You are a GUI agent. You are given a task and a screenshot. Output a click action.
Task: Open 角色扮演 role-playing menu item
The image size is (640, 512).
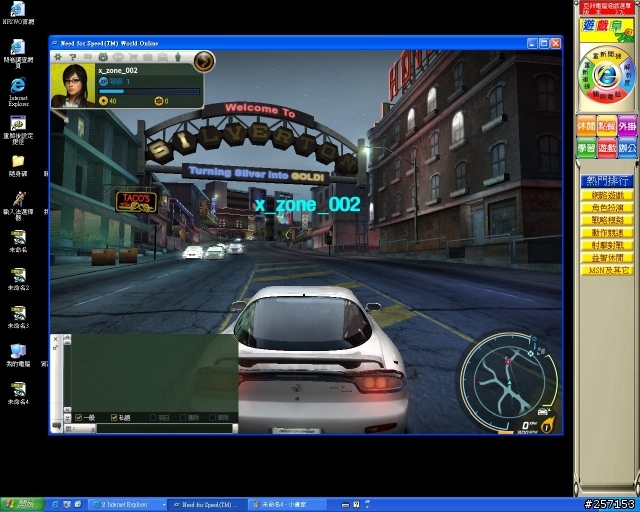tap(607, 208)
